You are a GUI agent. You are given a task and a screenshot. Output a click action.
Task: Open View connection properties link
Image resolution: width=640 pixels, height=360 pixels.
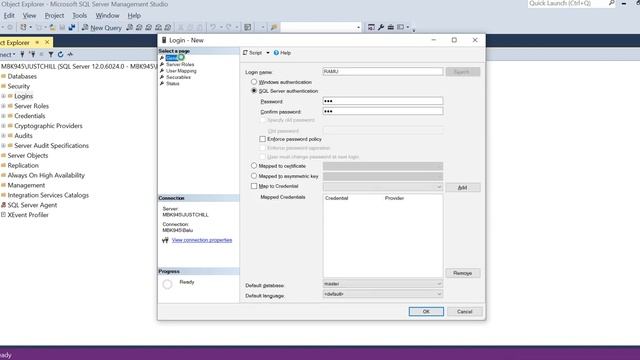click(x=202, y=240)
